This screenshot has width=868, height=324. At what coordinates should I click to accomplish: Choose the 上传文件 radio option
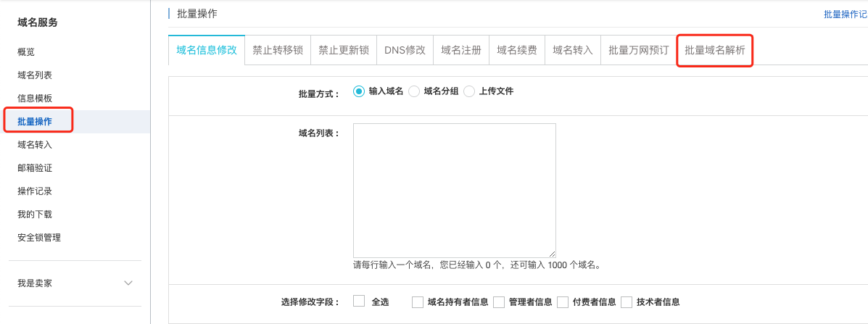click(469, 91)
